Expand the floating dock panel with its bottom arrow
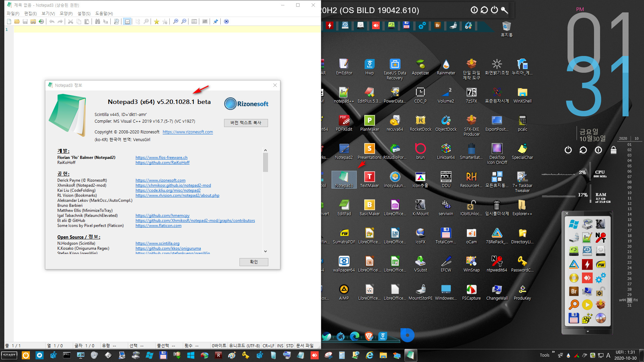The image size is (644, 362). coord(588,331)
